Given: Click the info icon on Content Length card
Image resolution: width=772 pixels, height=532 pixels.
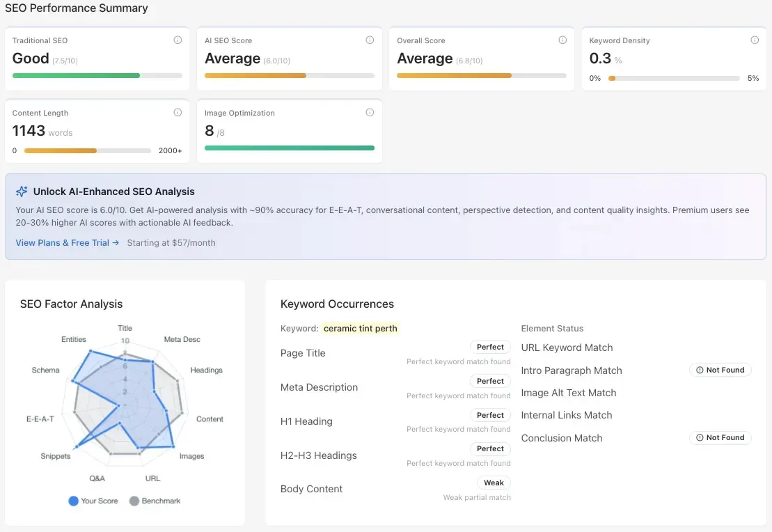Looking at the screenshot, I should (178, 112).
